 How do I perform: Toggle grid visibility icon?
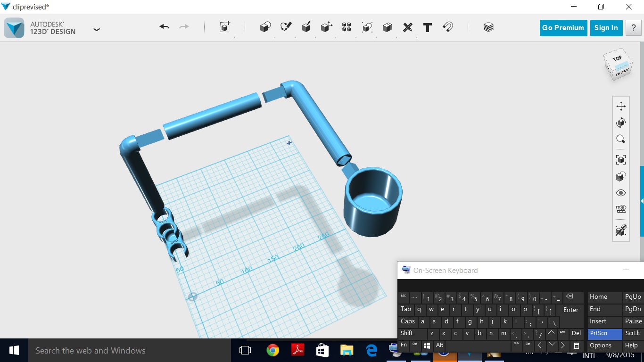point(621,209)
